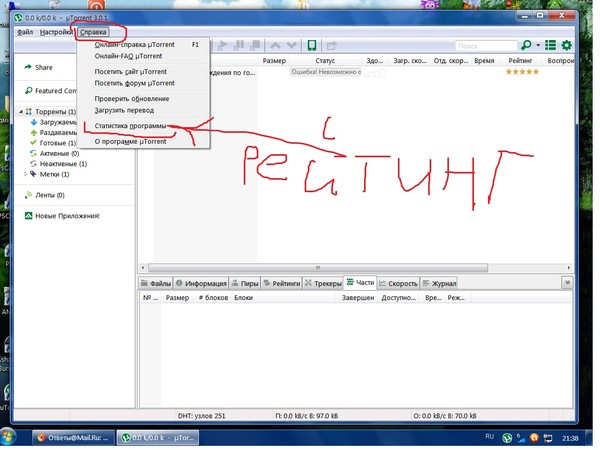
Task: Click the remote device phone icon
Action: (x=311, y=46)
